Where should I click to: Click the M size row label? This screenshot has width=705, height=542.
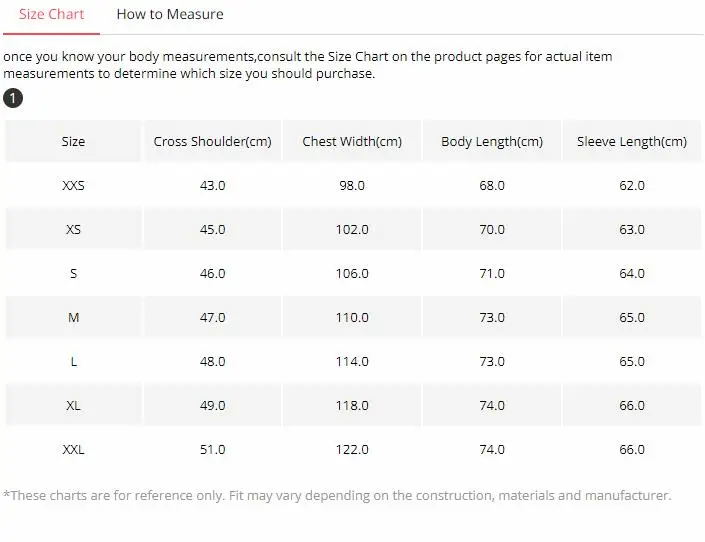73,318
